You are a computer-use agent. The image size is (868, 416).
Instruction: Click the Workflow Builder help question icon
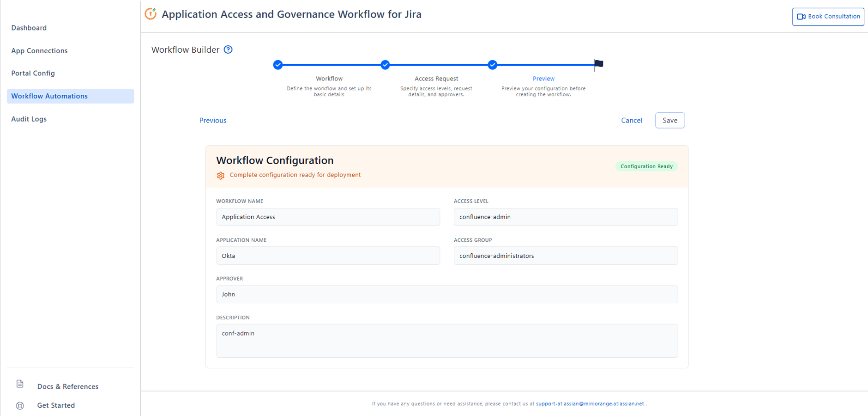pyautogui.click(x=228, y=49)
